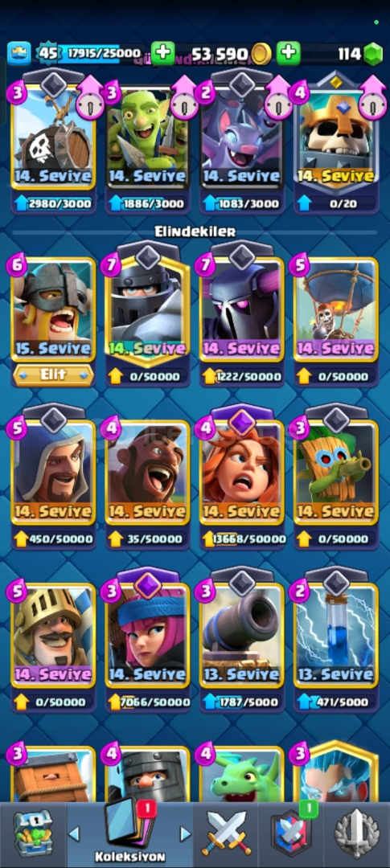
Task: Tap the green plus beside gems
Action: coord(288,53)
